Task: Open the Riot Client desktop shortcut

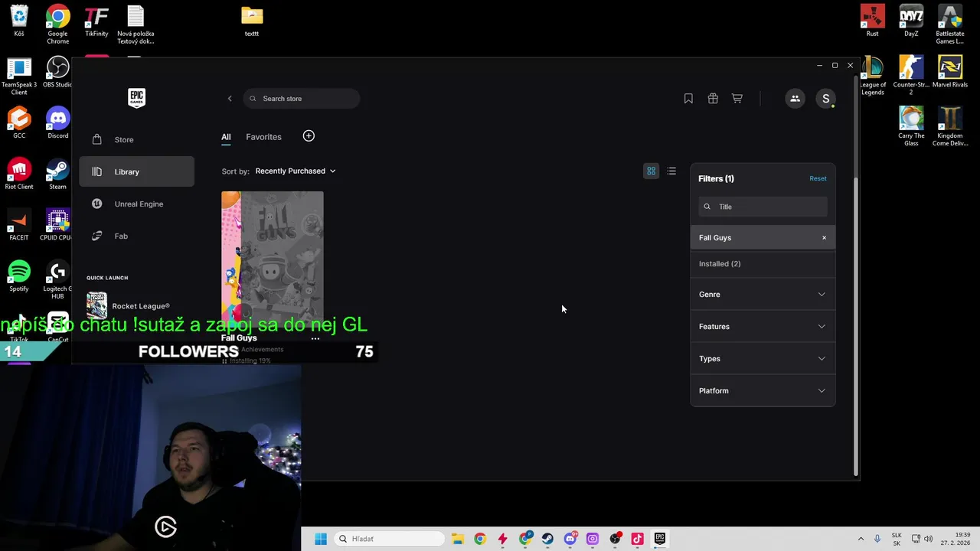Action: point(19,174)
